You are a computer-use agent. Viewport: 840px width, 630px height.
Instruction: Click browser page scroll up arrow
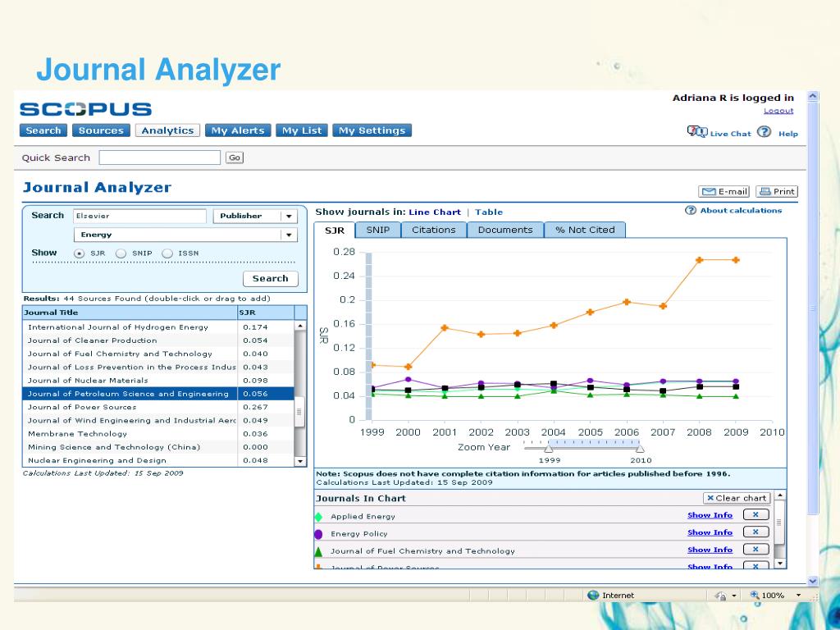[813, 97]
